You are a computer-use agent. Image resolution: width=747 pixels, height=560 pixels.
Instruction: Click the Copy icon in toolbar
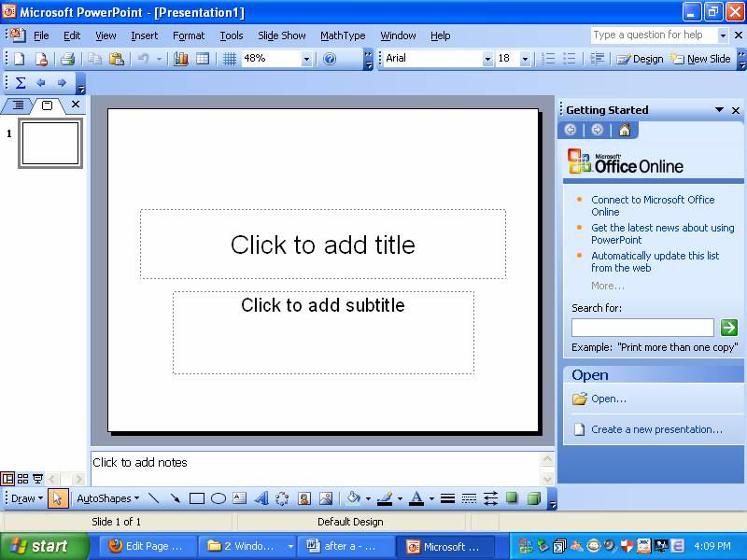95,59
